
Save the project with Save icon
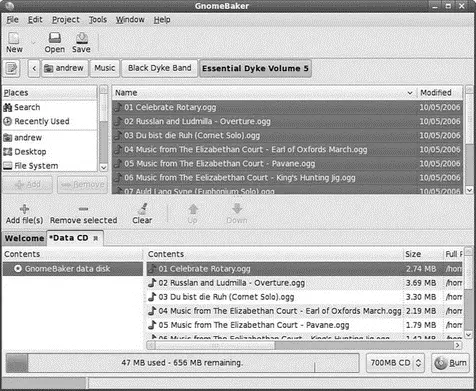(x=81, y=43)
